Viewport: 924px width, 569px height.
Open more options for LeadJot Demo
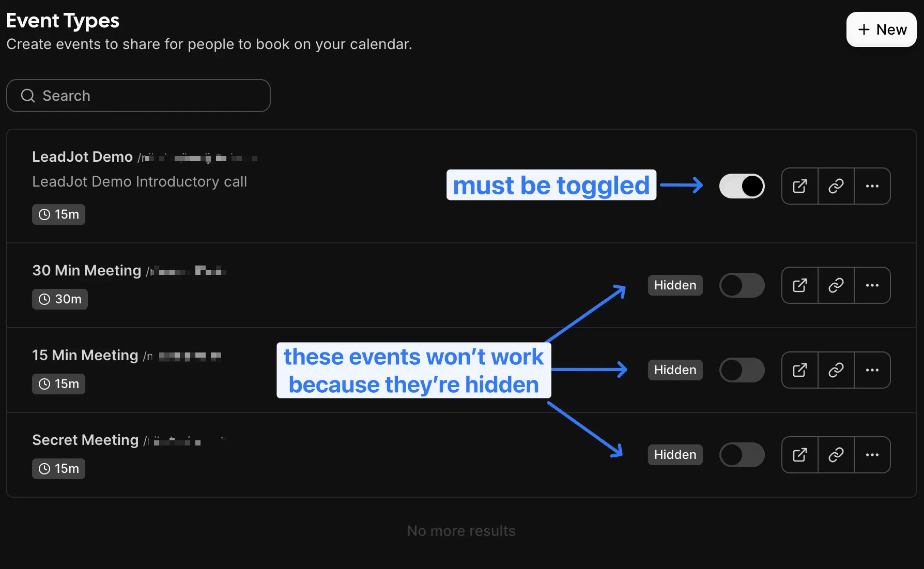pos(873,186)
